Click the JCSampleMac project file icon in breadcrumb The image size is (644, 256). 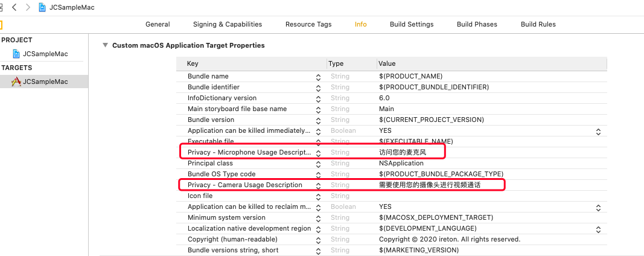click(42, 7)
